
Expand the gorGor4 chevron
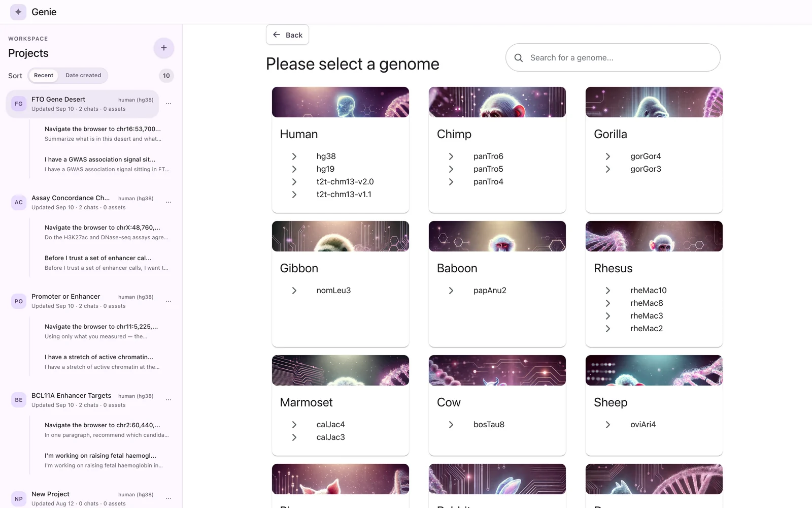608,156
